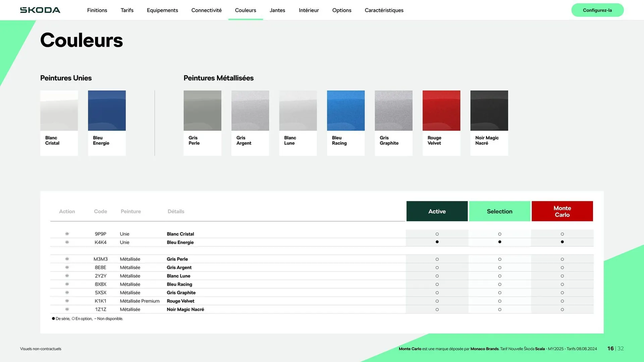Viewport: 644px width, 362px height.
Task: Select Rouge Velvet option circle under Monte Carlo
Action: tap(562, 301)
